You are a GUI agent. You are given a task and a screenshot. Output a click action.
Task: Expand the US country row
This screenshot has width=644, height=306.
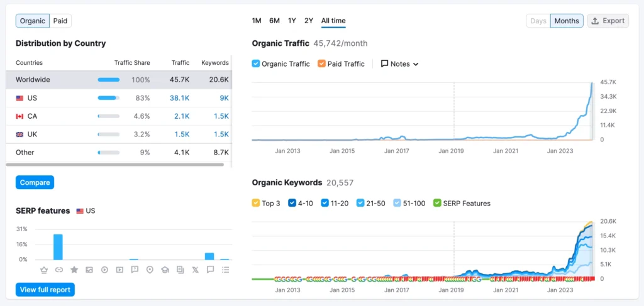(x=32, y=98)
